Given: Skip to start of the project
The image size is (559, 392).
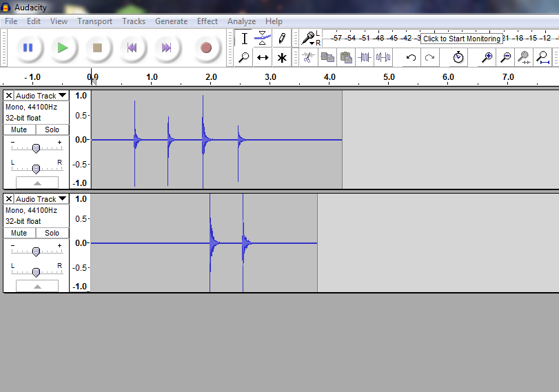Looking at the screenshot, I should click(132, 48).
